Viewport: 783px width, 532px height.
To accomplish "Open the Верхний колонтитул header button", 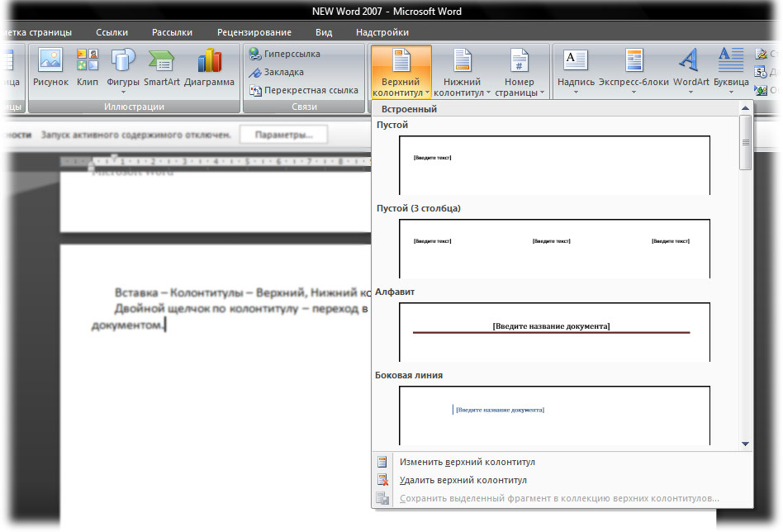I will pyautogui.click(x=401, y=73).
